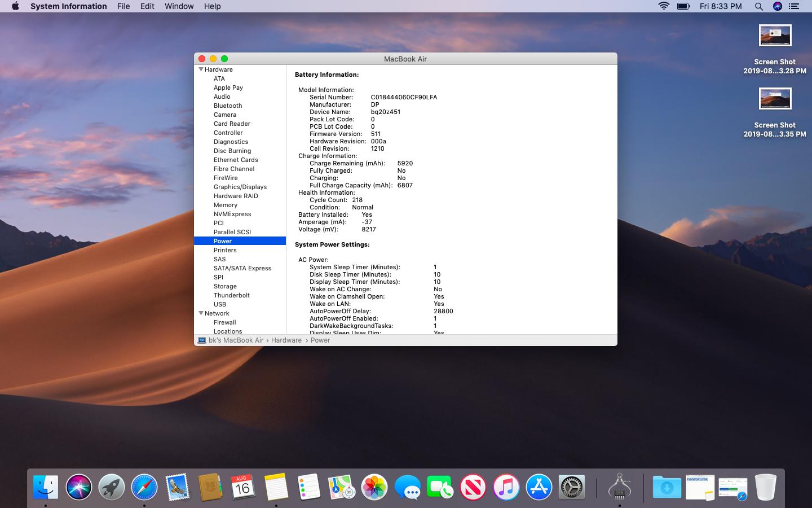Select Firewall under Network
Image resolution: width=812 pixels, height=508 pixels.
pyautogui.click(x=225, y=322)
